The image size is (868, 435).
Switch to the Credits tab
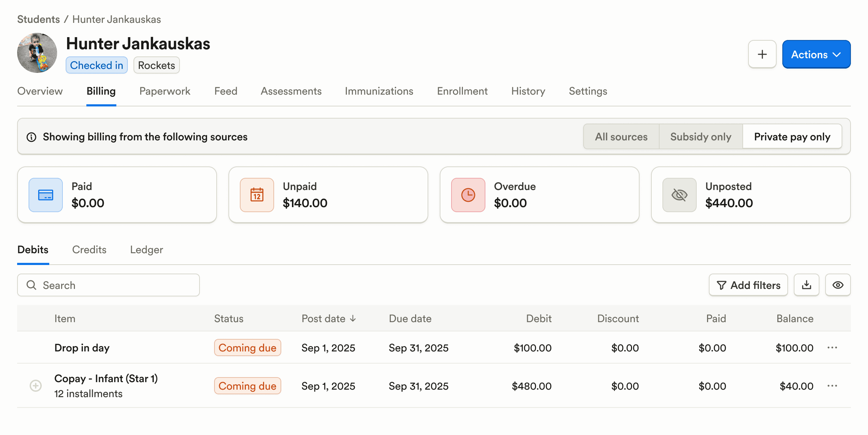[x=89, y=250]
